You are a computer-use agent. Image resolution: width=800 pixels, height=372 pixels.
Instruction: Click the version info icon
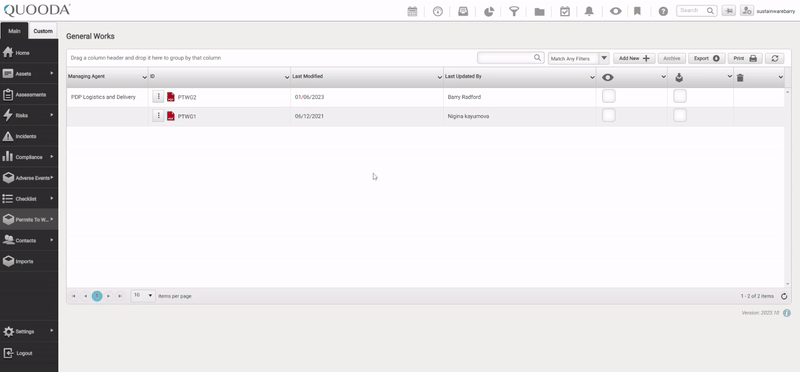787,313
